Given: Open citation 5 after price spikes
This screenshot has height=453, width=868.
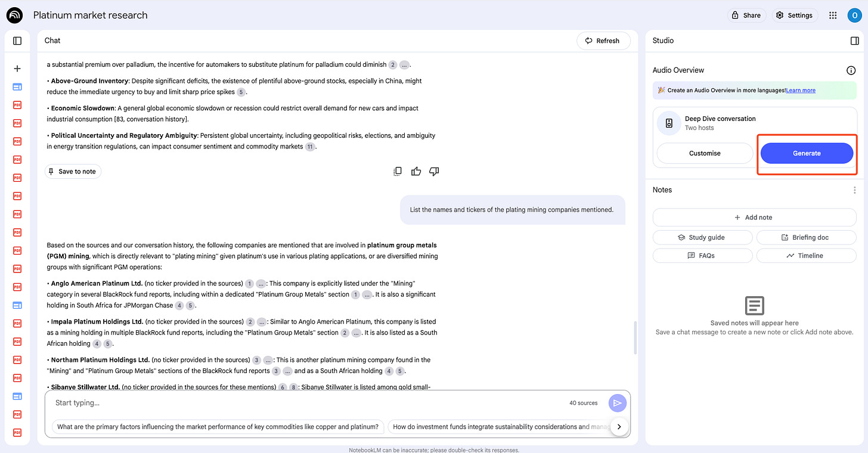Looking at the screenshot, I should [x=241, y=92].
